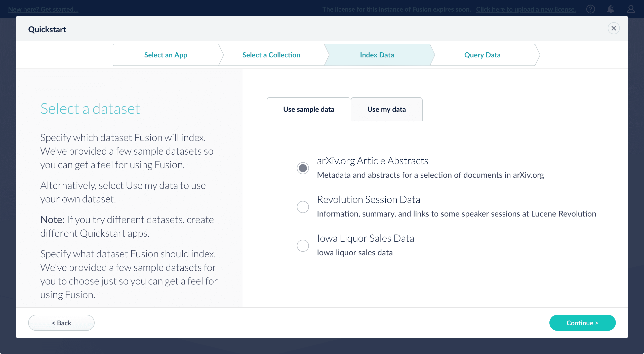644x354 pixels.
Task: Click Revolution Session Data title text
Action: tap(369, 199)
